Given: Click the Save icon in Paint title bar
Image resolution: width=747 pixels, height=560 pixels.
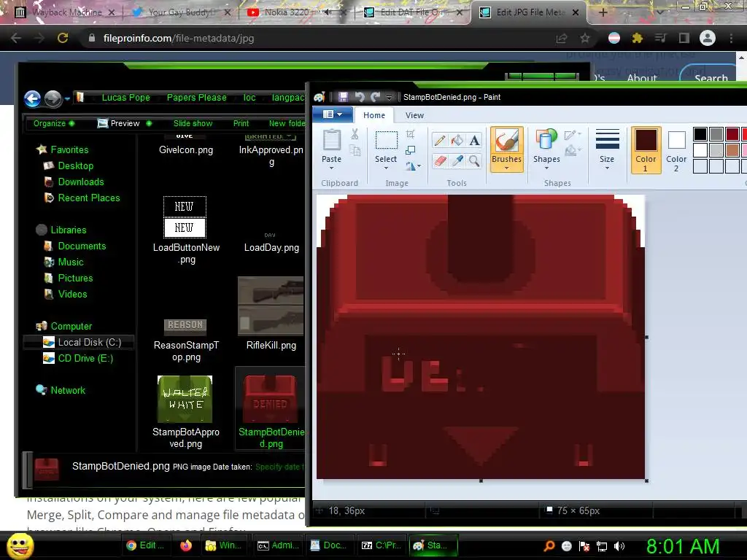Looking at the screenshot, I should point(343,97).
